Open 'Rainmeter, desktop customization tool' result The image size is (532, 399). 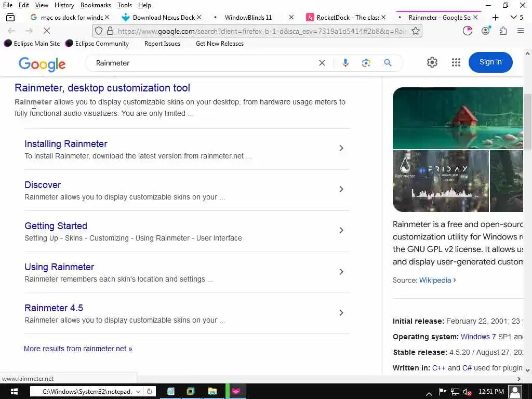(102, 88)
